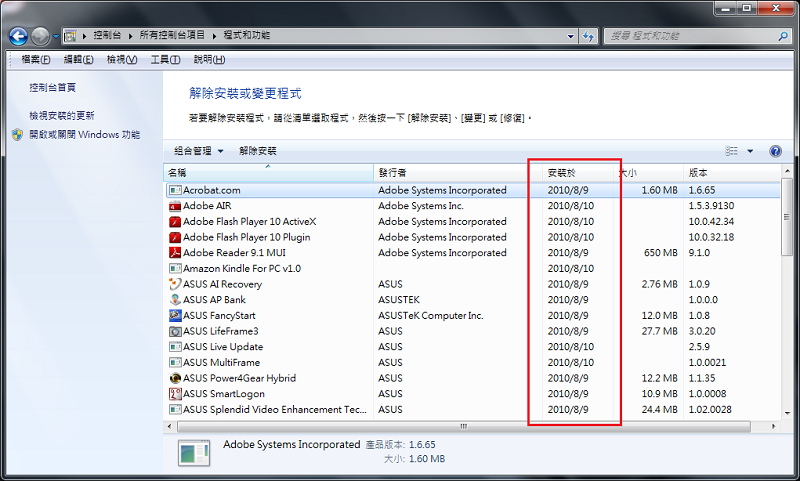The height and width of the screenshot is (481, 800).
Task: Select the ASUS AP Bank icon
Action: coord(175,300)
